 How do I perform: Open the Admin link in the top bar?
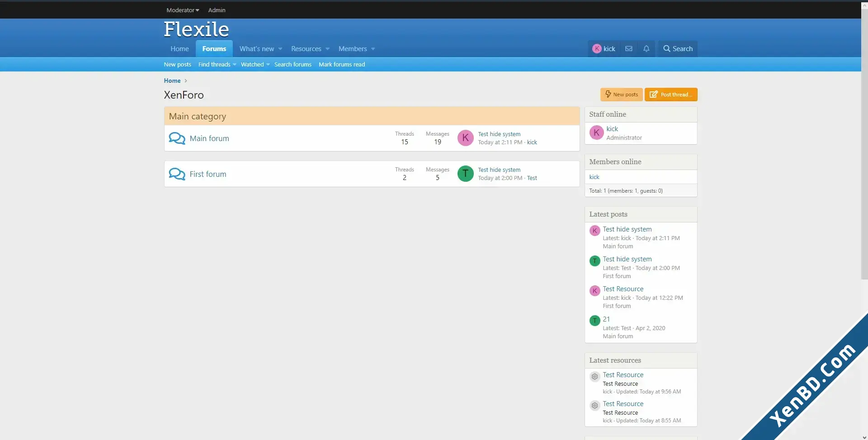(x=217, y=10)
